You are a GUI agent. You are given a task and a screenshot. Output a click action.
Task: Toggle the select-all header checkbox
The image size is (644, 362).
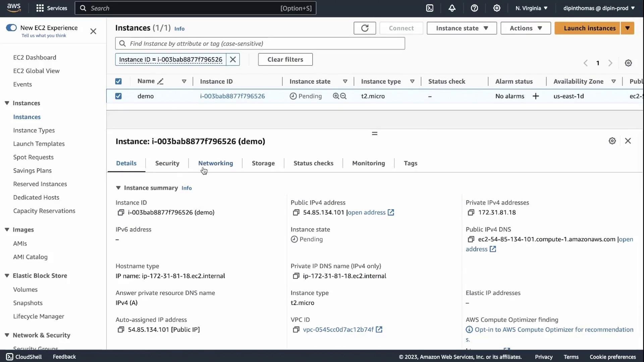pos(118,81)
